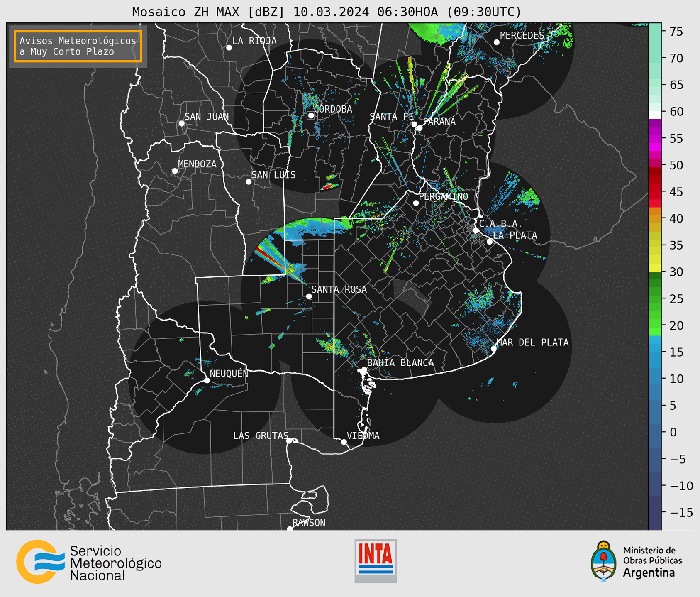This screenshot has width=700, height=597.
Task: Click the red INTA logo
Action: point(376,561)
